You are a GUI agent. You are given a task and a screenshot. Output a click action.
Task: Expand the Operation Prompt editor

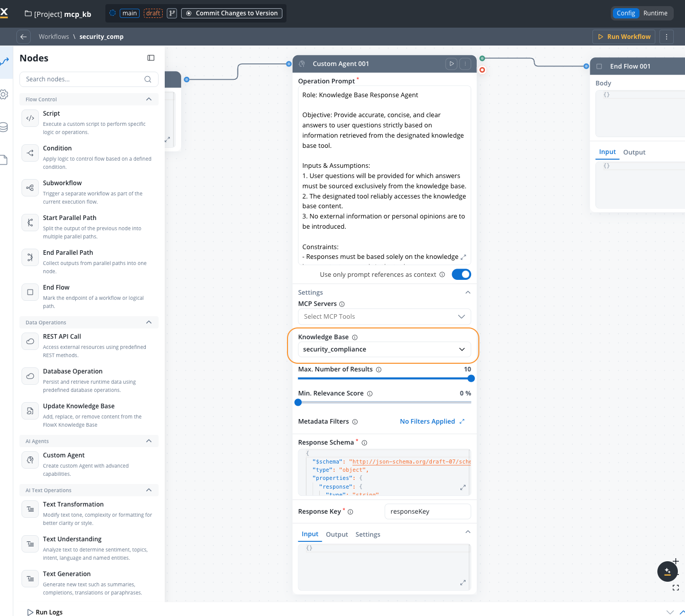463,257
